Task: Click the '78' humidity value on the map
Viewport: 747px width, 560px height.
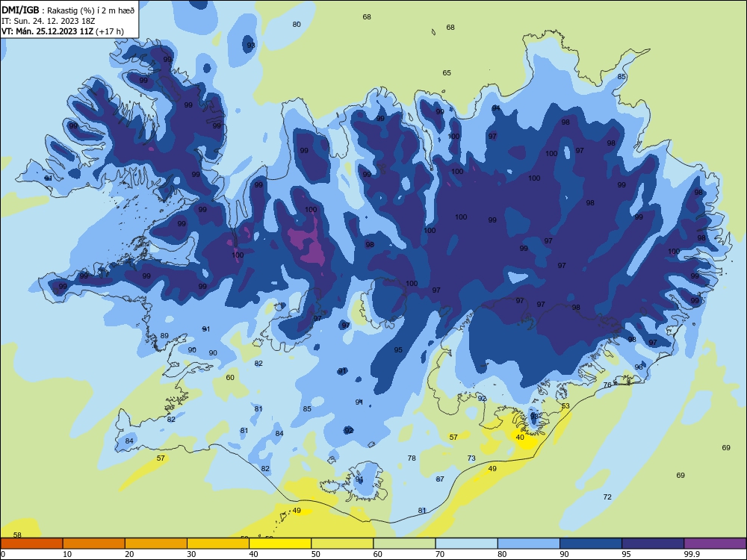Action: tap(412, 458)
